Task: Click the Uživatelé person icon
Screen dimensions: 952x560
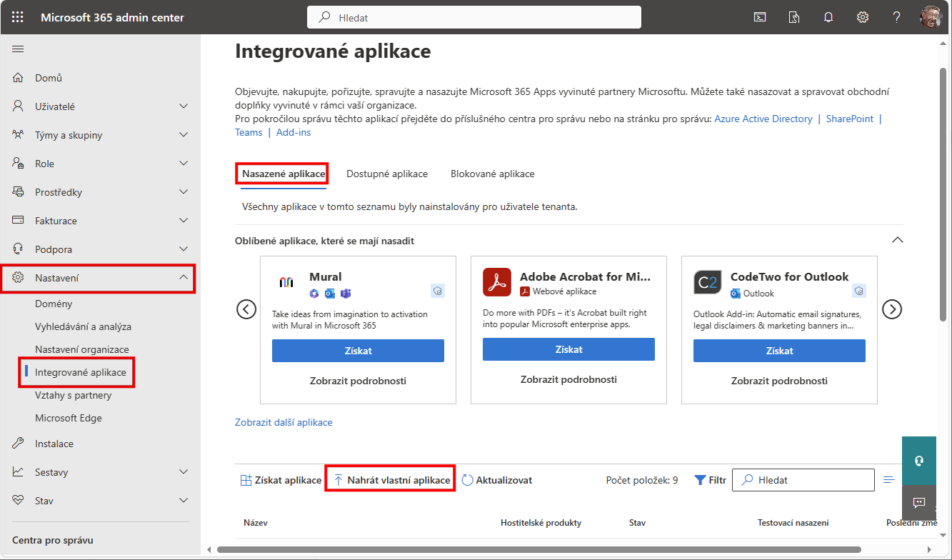Action: (19, 106)
